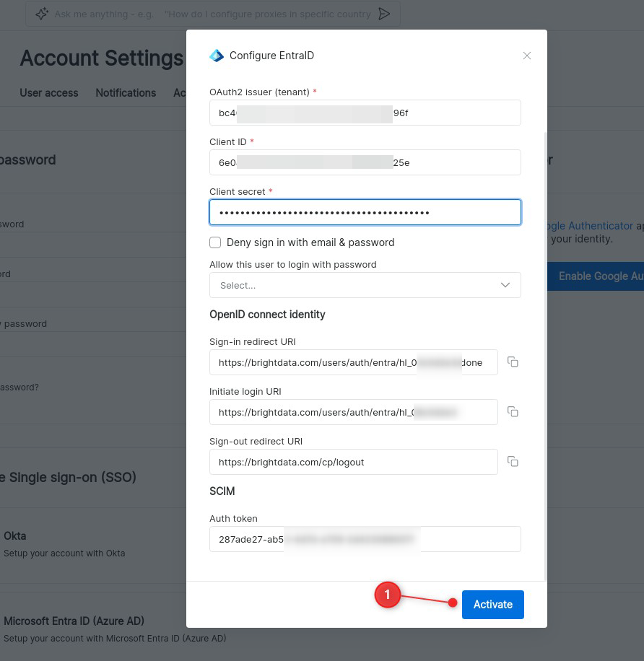The image size is (644, 661).
Task: Switch to the User access tab
Action: 49,93
